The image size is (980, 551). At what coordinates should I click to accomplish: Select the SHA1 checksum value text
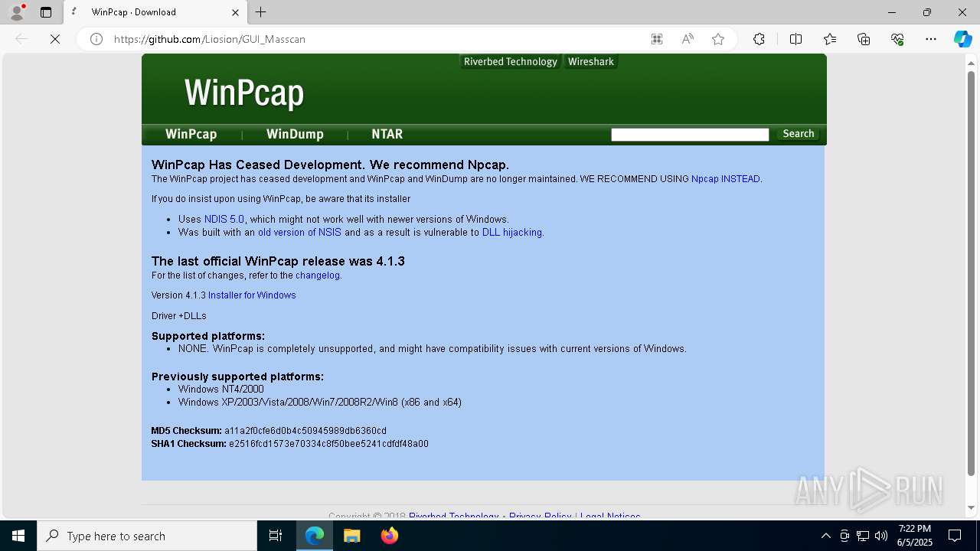328,444
